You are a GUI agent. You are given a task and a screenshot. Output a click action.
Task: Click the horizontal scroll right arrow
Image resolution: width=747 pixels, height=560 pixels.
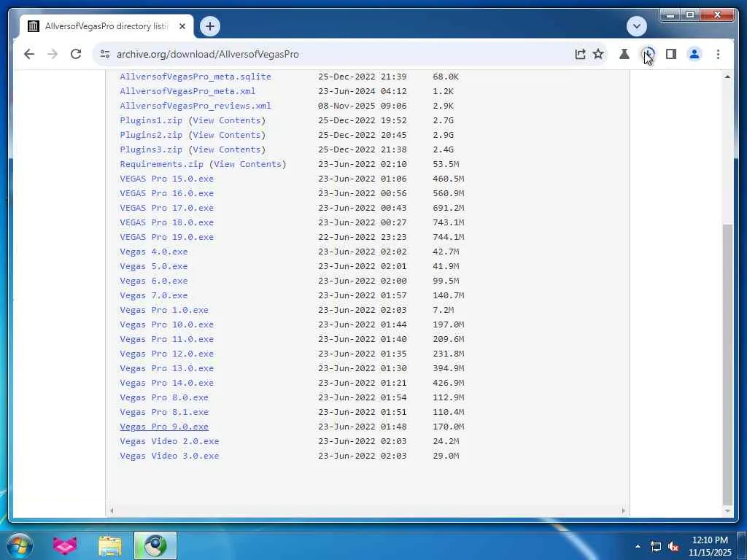click(x=623, y=511)
